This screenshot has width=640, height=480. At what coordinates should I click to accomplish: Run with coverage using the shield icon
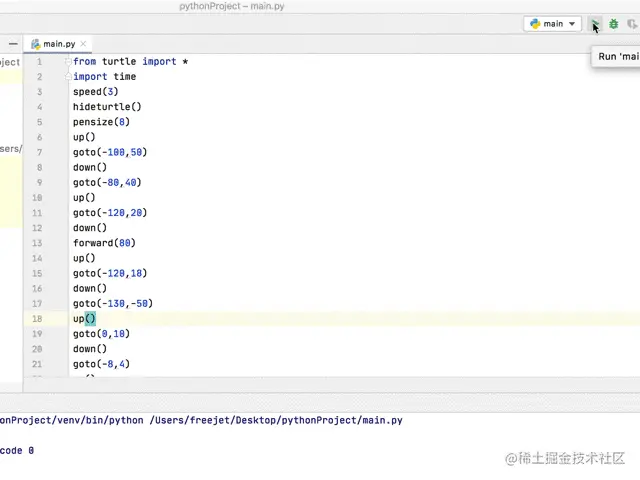point(632,24)
